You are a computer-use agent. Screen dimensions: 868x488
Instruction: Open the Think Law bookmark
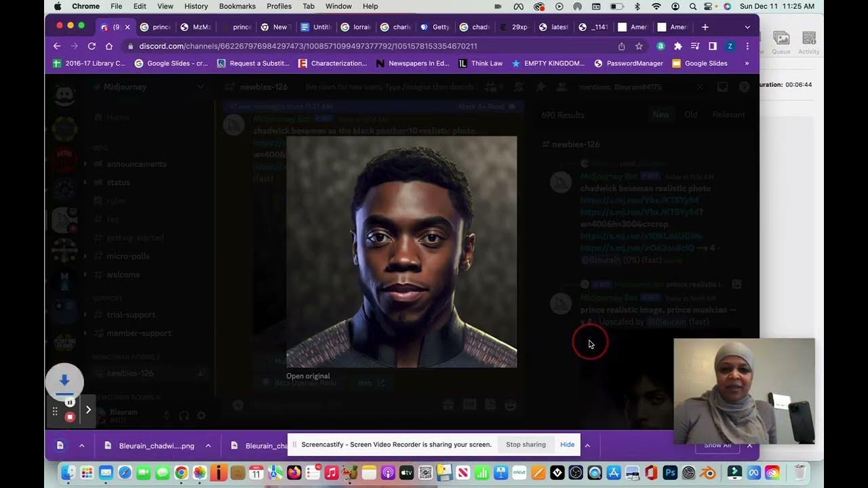[481, 63]
